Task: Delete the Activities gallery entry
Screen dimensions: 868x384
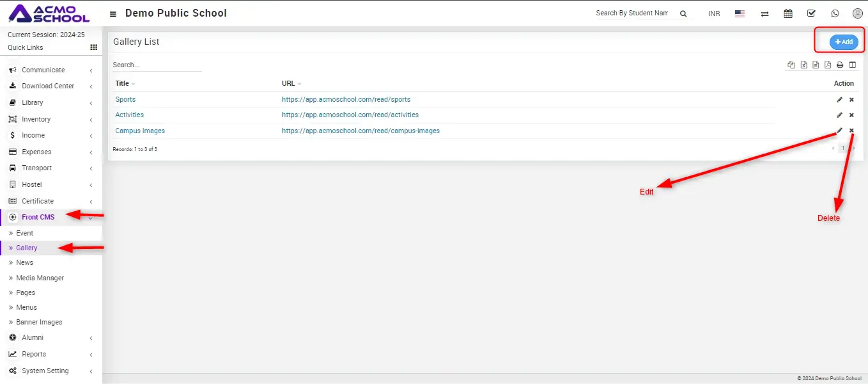Action: tap(851, 115)
